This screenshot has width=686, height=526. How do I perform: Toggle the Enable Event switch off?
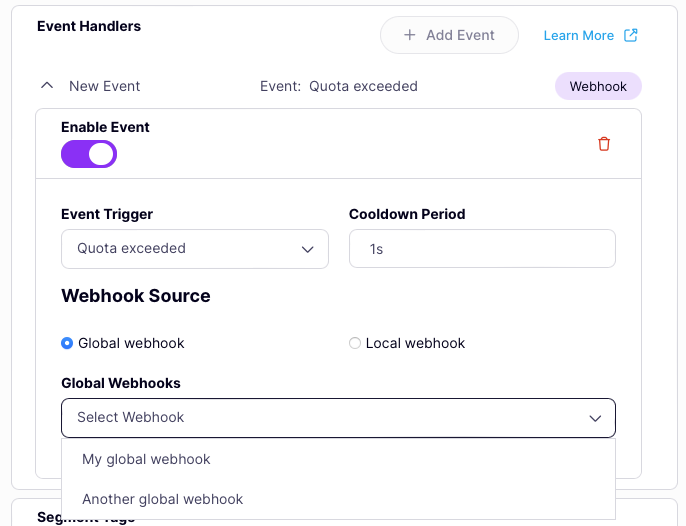click(x=89, y=154)
